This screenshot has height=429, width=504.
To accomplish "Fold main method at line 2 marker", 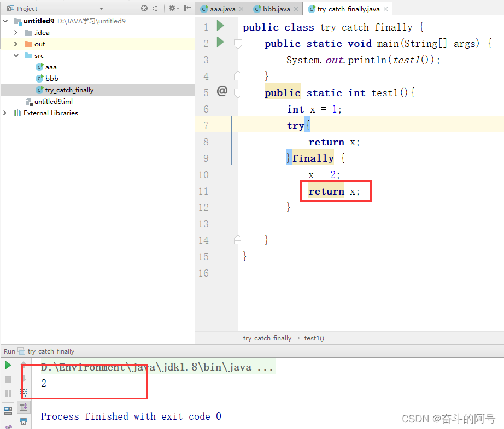I will 238,44.
